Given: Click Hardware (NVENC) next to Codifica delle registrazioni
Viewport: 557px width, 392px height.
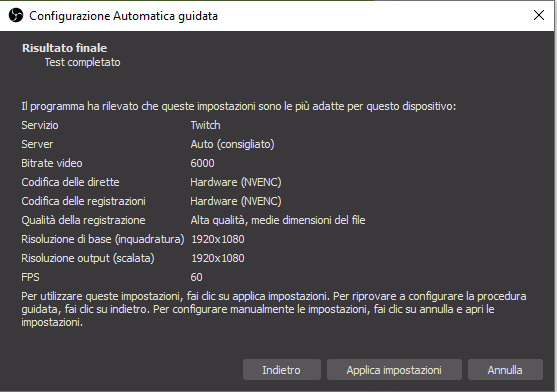Looking at the screenshot, I should coord(236,201).
